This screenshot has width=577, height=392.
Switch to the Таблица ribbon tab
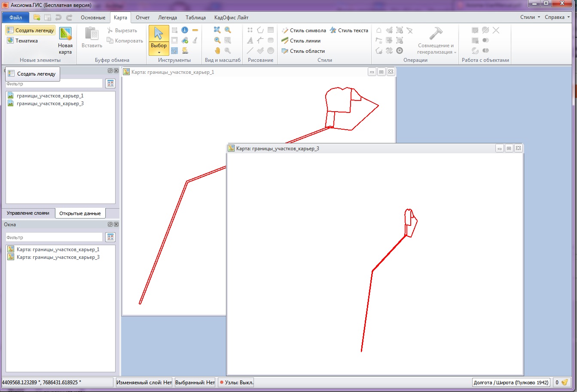tap(195, 18)
